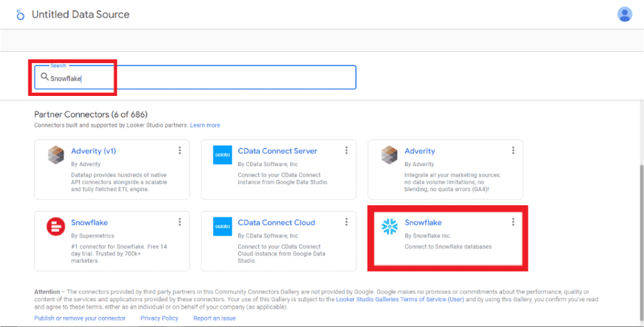
Task: Open Looker Studio Galleries Terms of Service
Action: coord(400,299)
